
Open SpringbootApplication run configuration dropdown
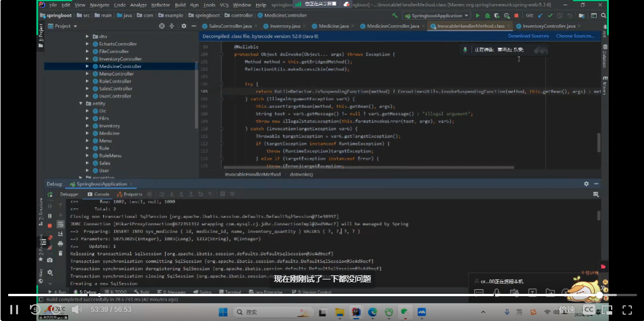[x=437, y=16]
